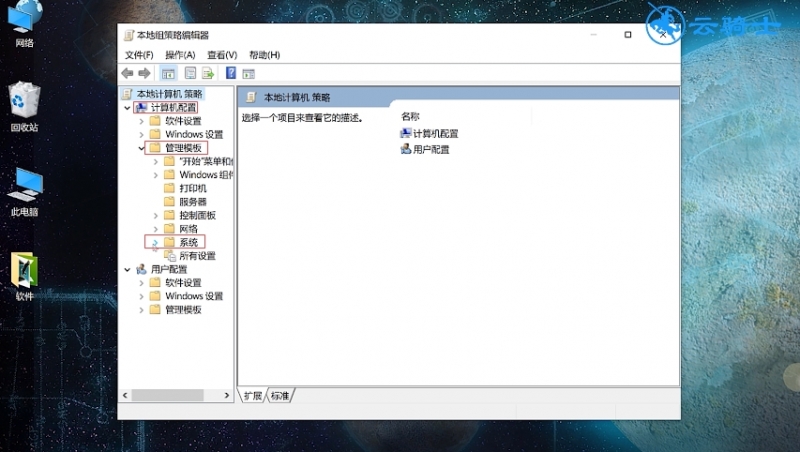Screen dimensions: 800x452
Task: Select 所有设置 in the tree
Action: [x=197, y=256]
